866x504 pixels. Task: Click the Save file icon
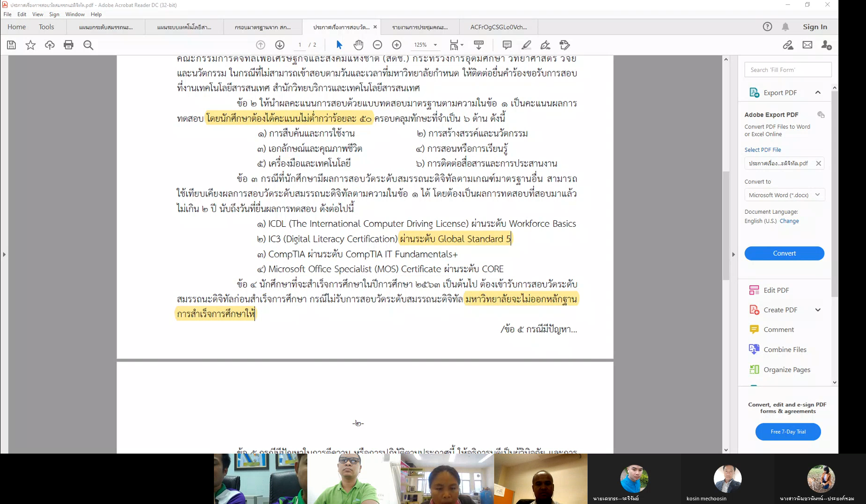(11, 45)
